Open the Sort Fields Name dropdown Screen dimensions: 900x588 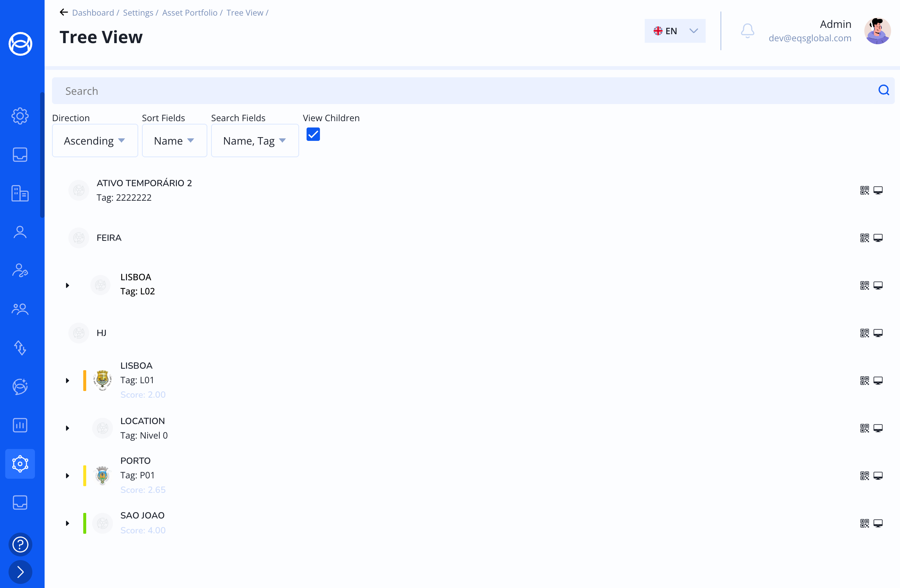tap(174, 140)
